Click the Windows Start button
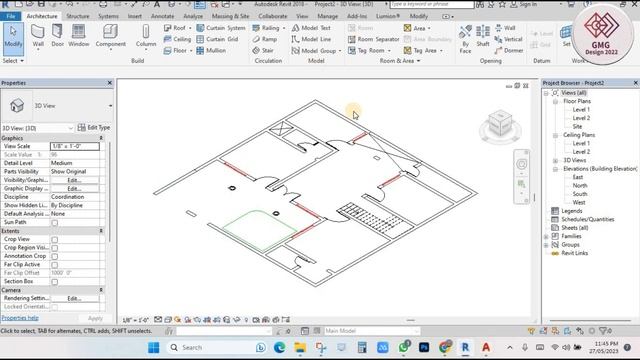Image resolution: width=640 pixels, height=360 pixels. click(x=154, y=348)
